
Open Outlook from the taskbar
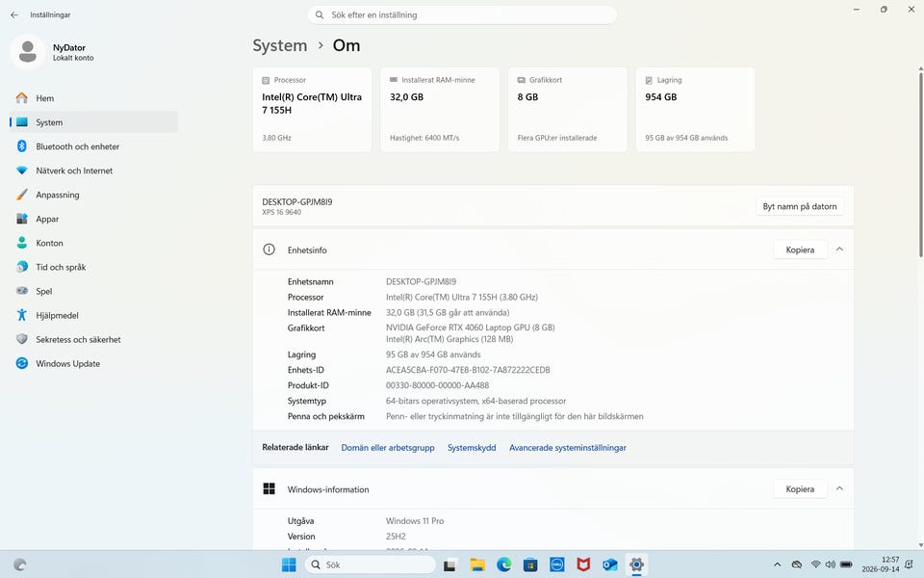click(610, 565)
